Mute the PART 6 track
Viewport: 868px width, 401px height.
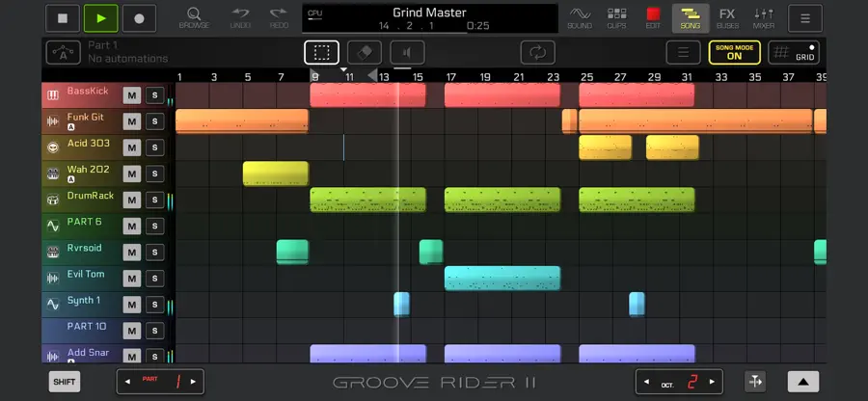click(x=132, y=227)
